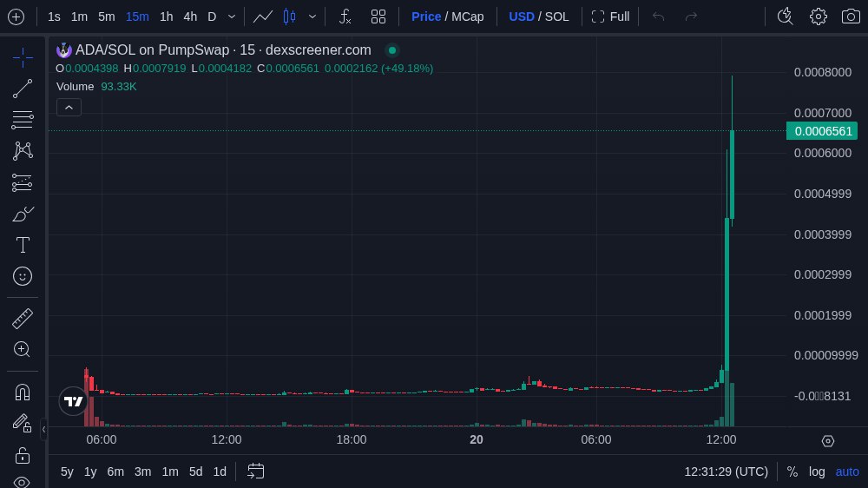Toggle log scale on price axis
Viewport: 868px width, 488px height.
[x=817, y=472]
